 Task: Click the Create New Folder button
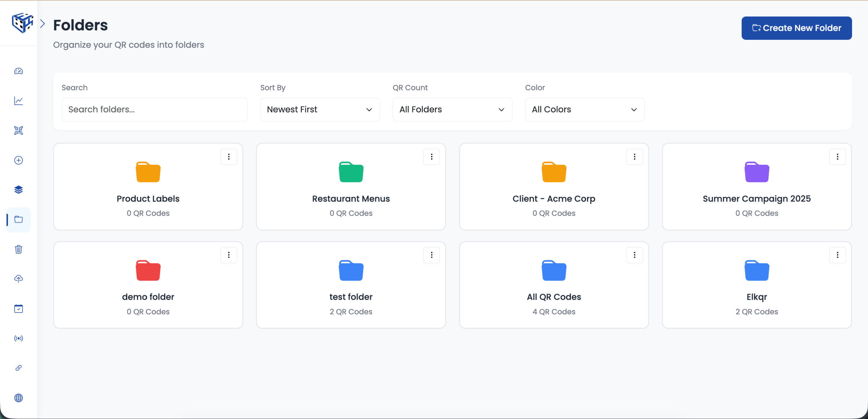[797, 28]
